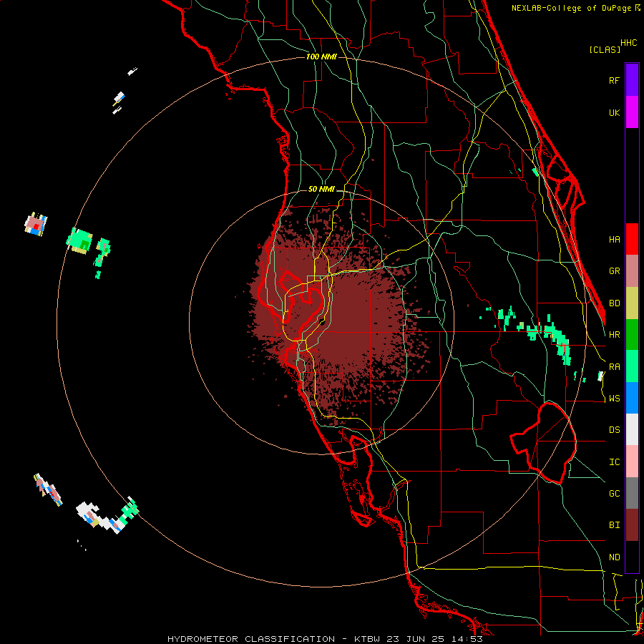
Task: Click the 100 NMI range ring label
Action: (321, 57)
